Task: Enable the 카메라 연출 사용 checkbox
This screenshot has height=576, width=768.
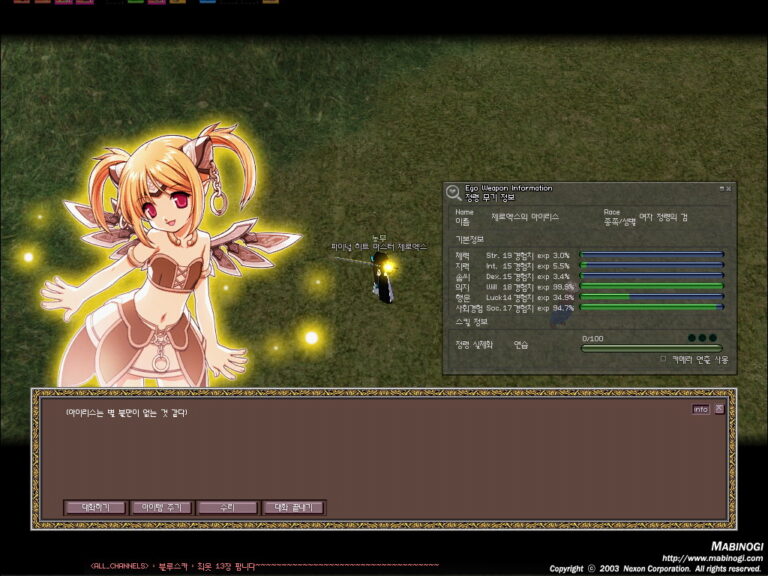Action: 663,359
